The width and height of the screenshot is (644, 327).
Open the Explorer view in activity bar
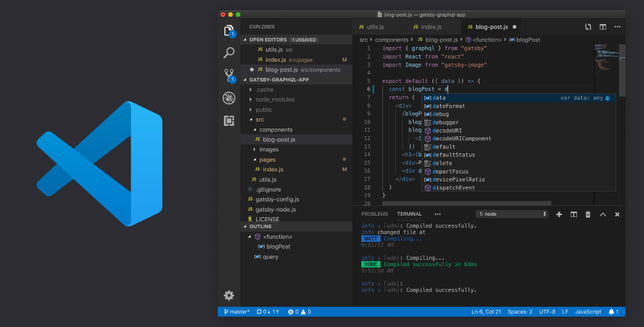coord(229,30)
